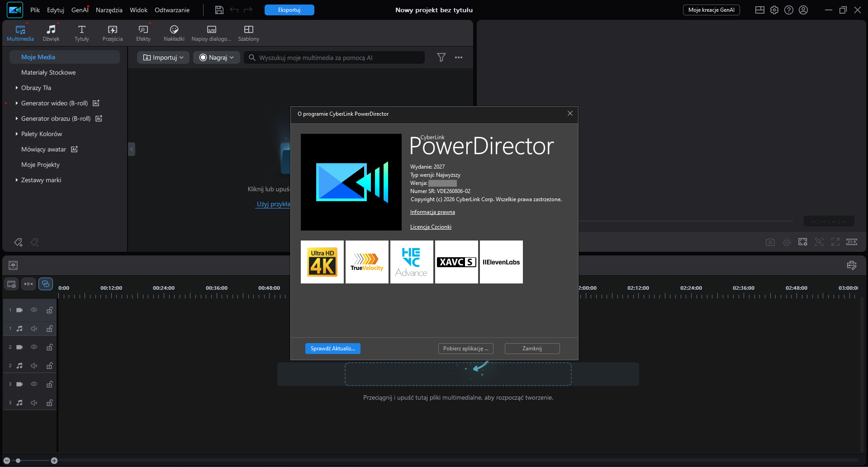The width and height of the screenshot is (868, 467).
Task: Open the Narzędzia menu
Action: [109, 10]
